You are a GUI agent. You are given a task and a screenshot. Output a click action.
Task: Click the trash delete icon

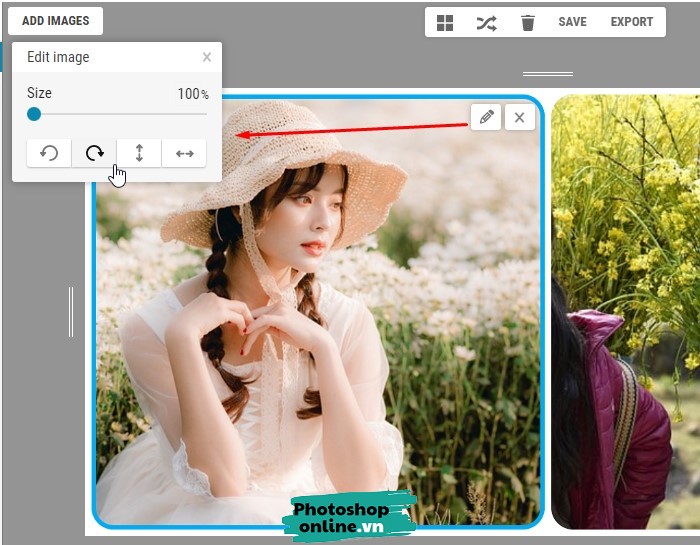point(528,22)
